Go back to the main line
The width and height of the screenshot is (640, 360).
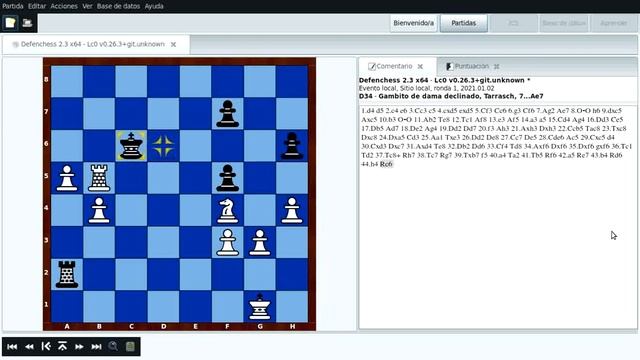46,347
